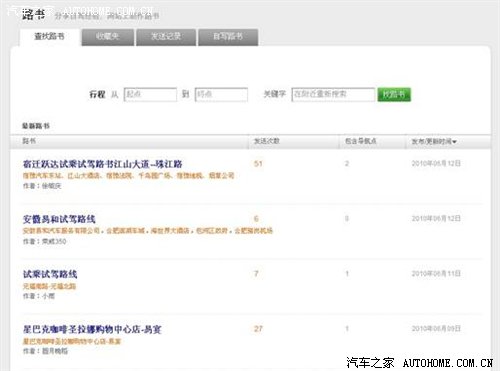Click send count 51
The width and height of the screenshot is (500, 371).
pyautogui.click(x=258, y=164)
